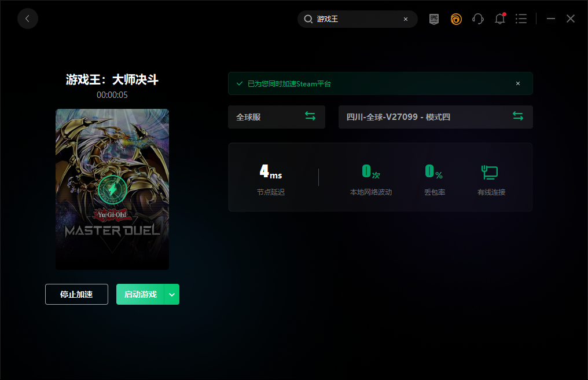This screenshot has width=588, height=380.
Task: Dismiss the Steam acceleration notice
Action: [x=518, y=83]
